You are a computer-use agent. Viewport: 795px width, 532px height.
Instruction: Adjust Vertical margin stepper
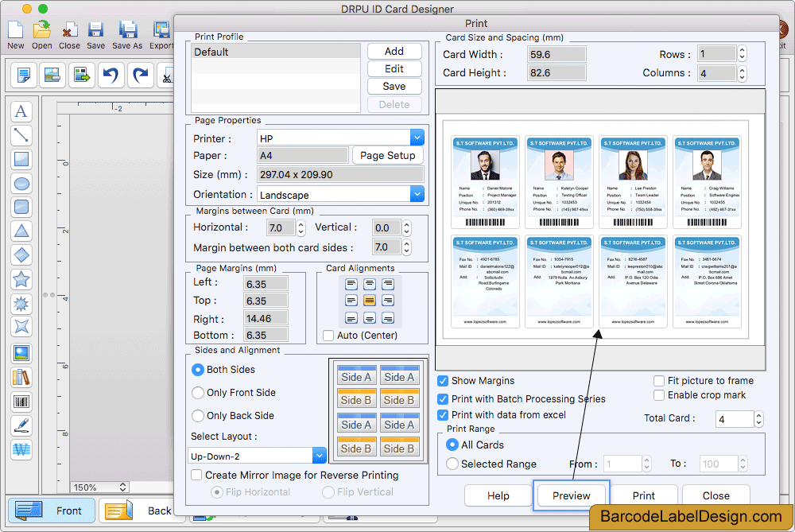[406, 228]
